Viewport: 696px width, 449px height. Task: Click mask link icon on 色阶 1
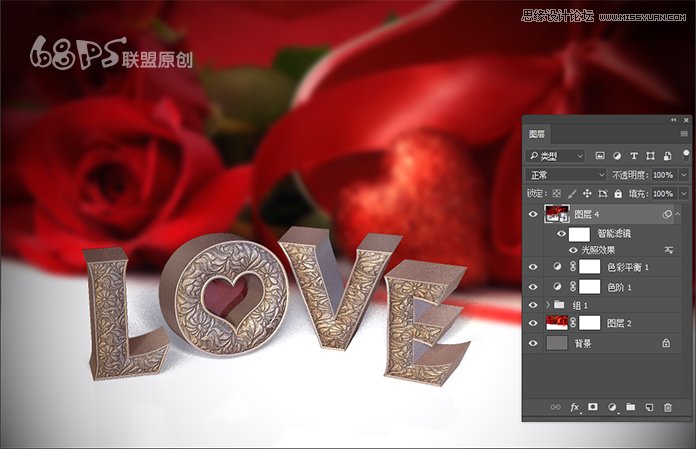pyautogui.click(x=573, y=287)
